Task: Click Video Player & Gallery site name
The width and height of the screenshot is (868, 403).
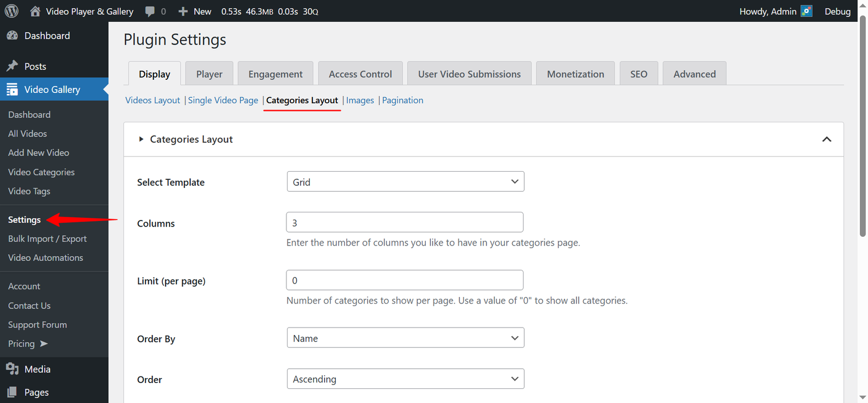Action: [90, 11]
